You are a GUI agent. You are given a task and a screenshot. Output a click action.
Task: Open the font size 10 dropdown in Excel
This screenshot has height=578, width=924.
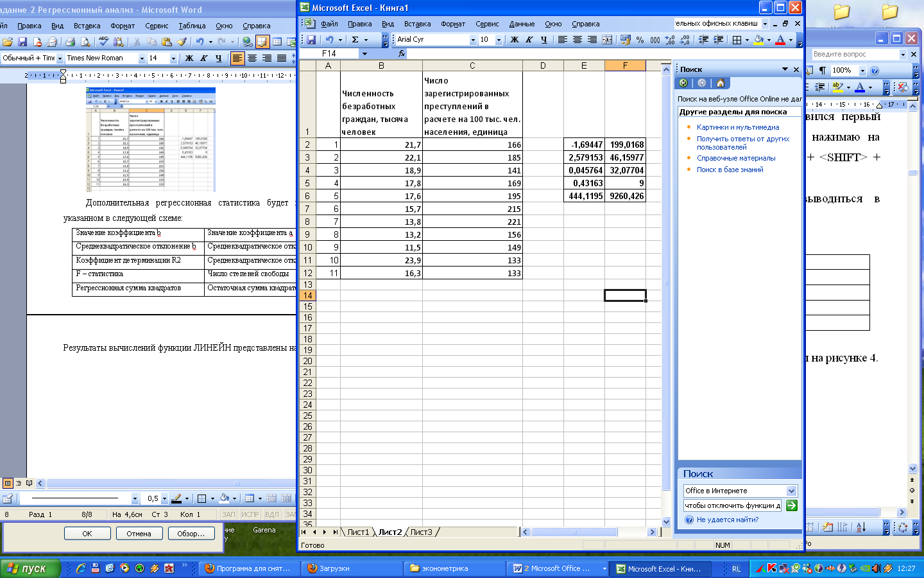point(499,40)
